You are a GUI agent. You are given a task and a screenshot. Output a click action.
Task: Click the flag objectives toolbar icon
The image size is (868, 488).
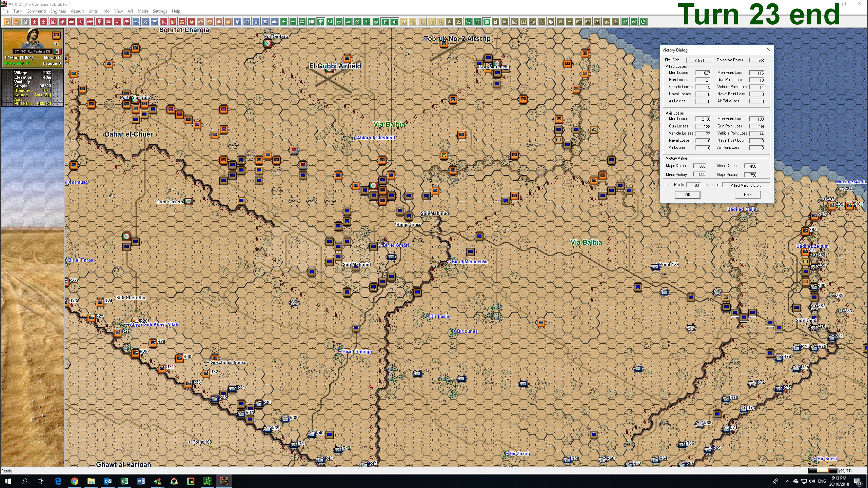pyautogui.click(x=385, y=21)
